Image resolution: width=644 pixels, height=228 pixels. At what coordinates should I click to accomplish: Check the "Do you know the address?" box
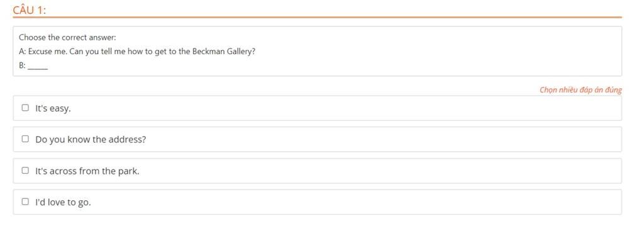[x=25, y=139]
